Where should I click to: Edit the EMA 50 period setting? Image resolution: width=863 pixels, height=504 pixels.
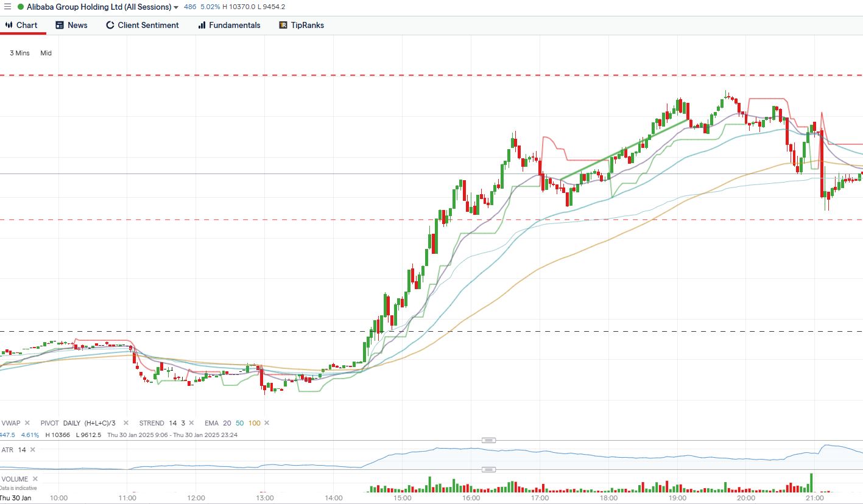click(x=239, y=423)
